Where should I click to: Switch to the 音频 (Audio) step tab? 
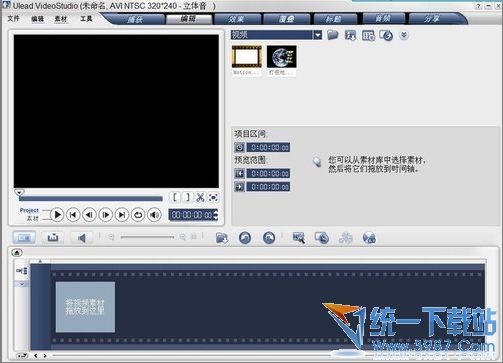[383, 19]
